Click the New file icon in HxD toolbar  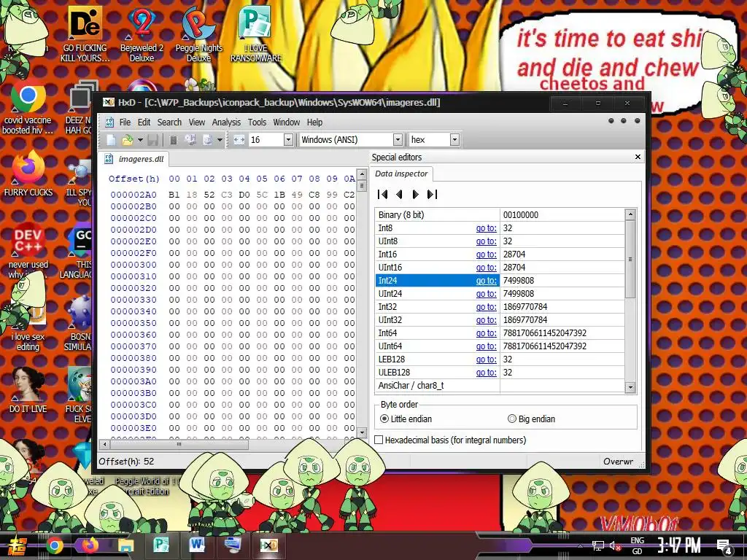coord(111,140)
